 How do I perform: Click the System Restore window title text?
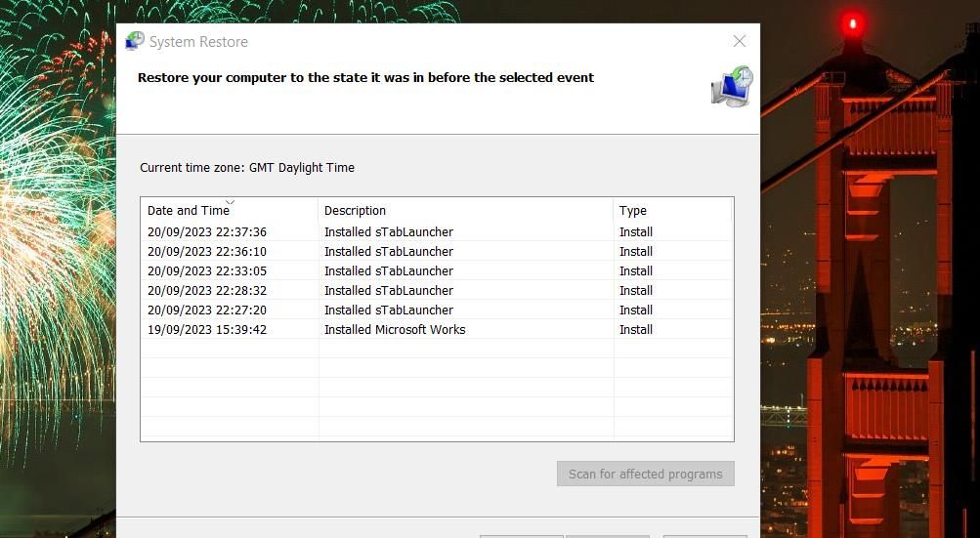click(198, 42)
